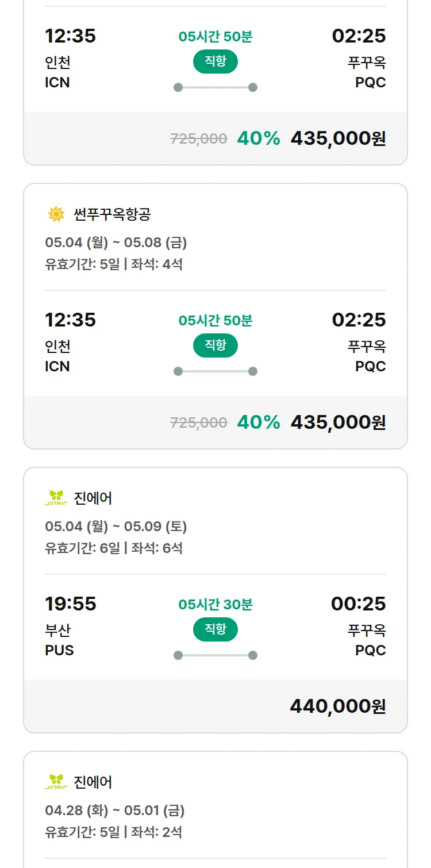
Task: Click Jin Air logo on 05.04–05.09 flight
Action: click(x=56, y=498)
